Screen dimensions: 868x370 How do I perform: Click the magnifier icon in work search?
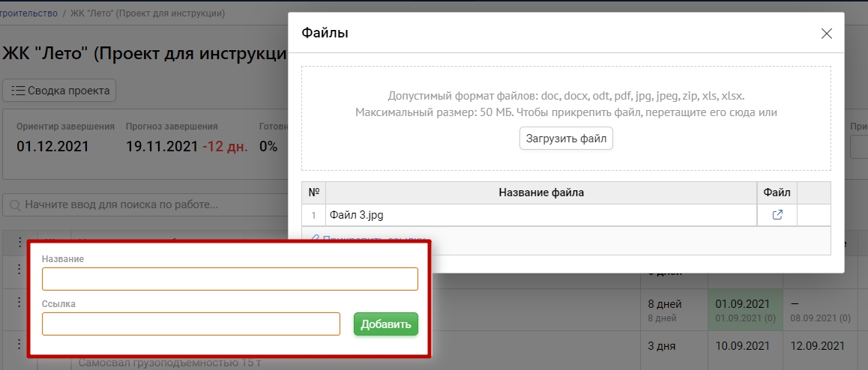[x=15, y=204]
